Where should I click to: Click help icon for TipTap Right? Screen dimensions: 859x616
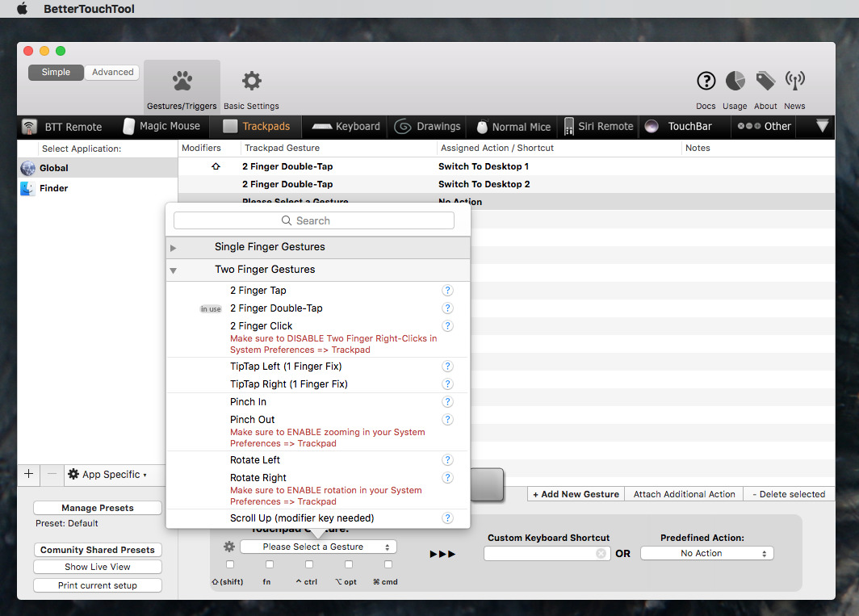[447, 384]
